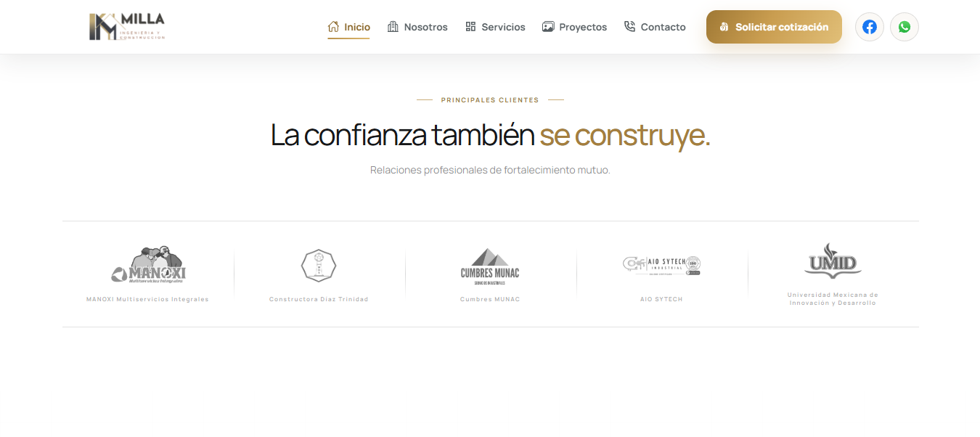Click the La confianza también se construye heading

point(490,135)
